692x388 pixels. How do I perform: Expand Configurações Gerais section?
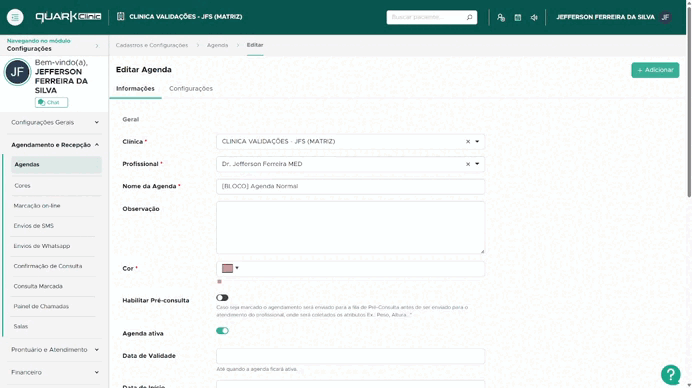[x=55, y=122]
